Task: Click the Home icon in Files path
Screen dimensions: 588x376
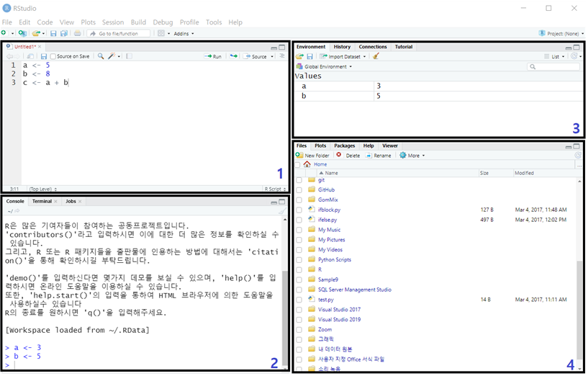Action: (307, 164)
